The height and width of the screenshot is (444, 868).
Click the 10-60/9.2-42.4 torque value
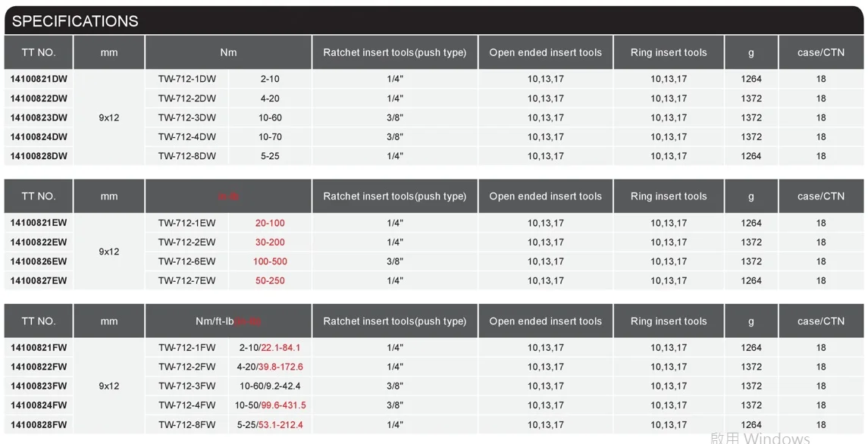point(270,386)
